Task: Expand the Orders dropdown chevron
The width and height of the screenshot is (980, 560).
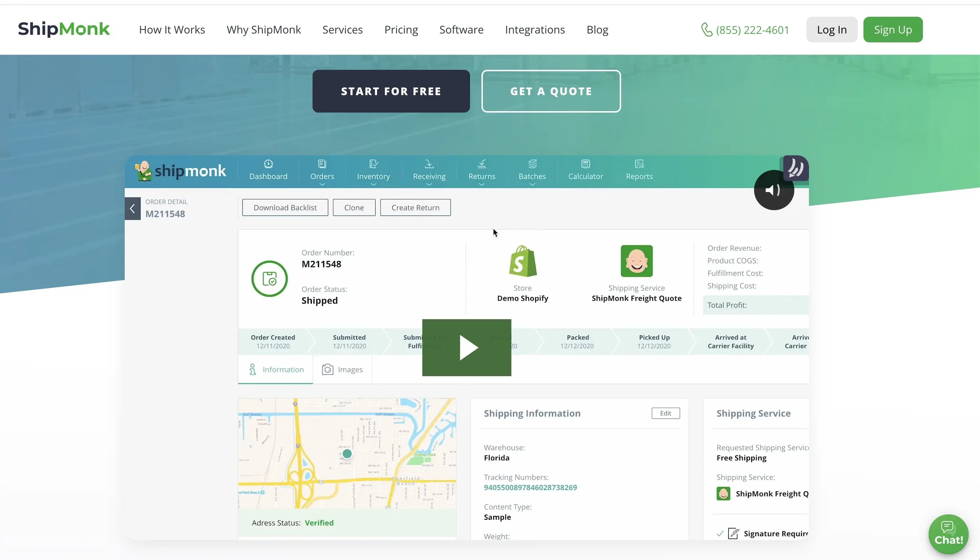Action: 322,184
